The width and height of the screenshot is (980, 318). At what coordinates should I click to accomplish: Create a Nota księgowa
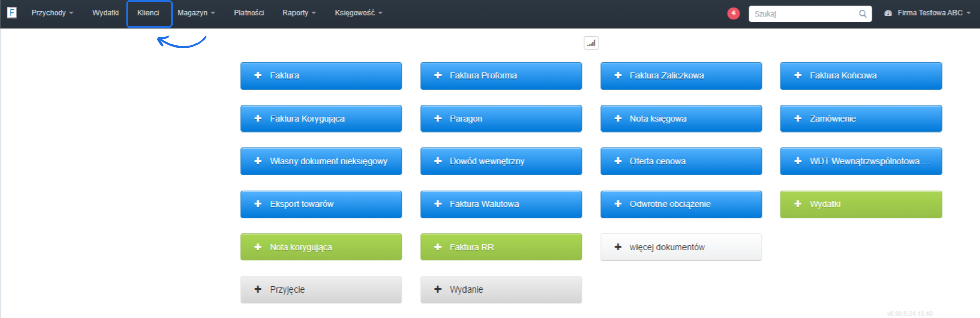click(x=681, y=119)
